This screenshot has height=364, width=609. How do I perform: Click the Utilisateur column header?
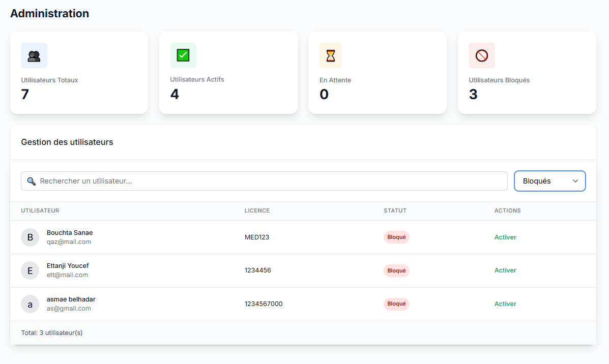[40, 210]
